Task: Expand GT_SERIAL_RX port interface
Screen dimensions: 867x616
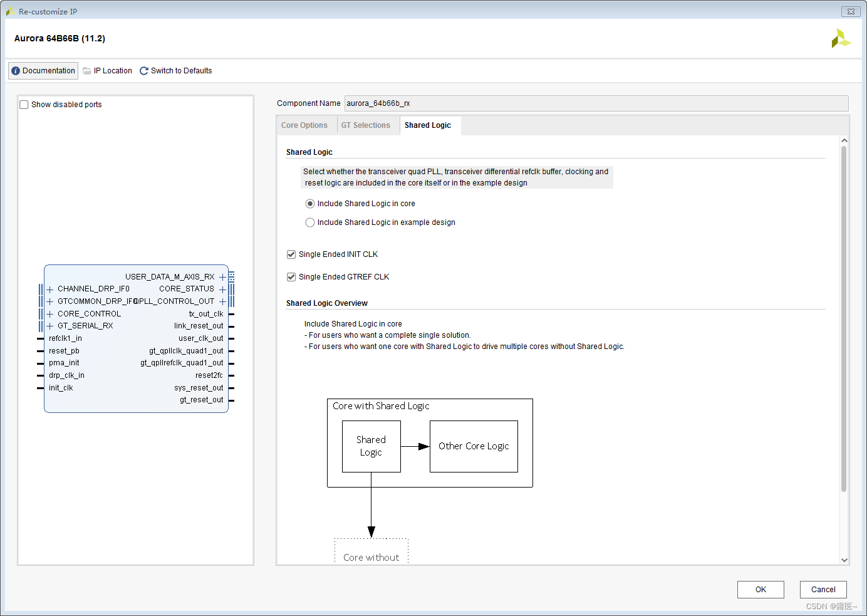Action: 50,326
